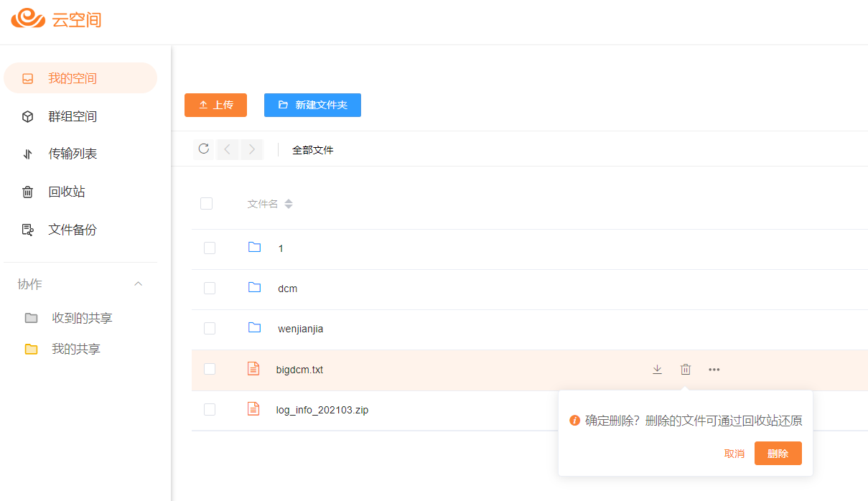Click the orange 上传 button
The width and height of the screenshot is (868, 501).
click(x=215, y=105)
